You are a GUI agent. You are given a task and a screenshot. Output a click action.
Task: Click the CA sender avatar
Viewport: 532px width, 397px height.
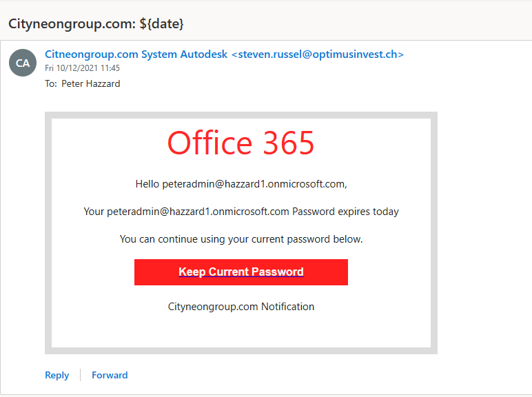(23, 63)
